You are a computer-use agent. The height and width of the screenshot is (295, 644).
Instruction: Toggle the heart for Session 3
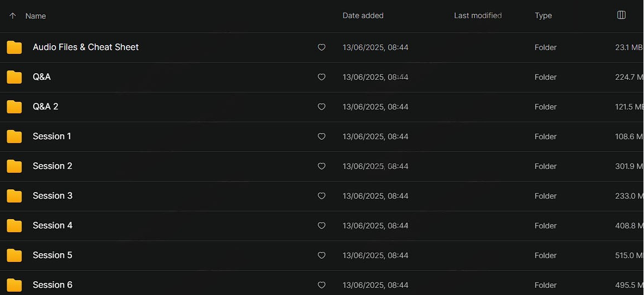coord(321,196)
